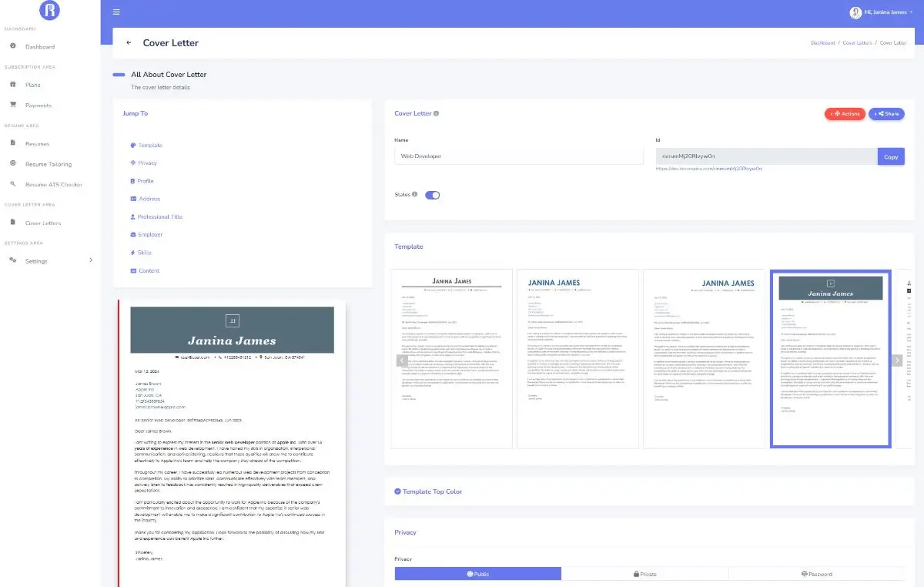Jump to the Employer section link
924x587 pixels.
point(150,235)
